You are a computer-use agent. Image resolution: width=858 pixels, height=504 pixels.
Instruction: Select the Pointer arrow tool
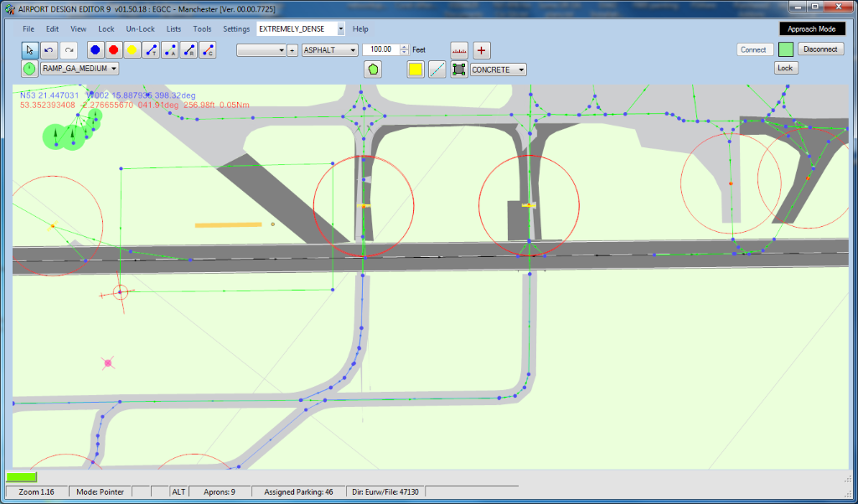click(x=29, y=50)
